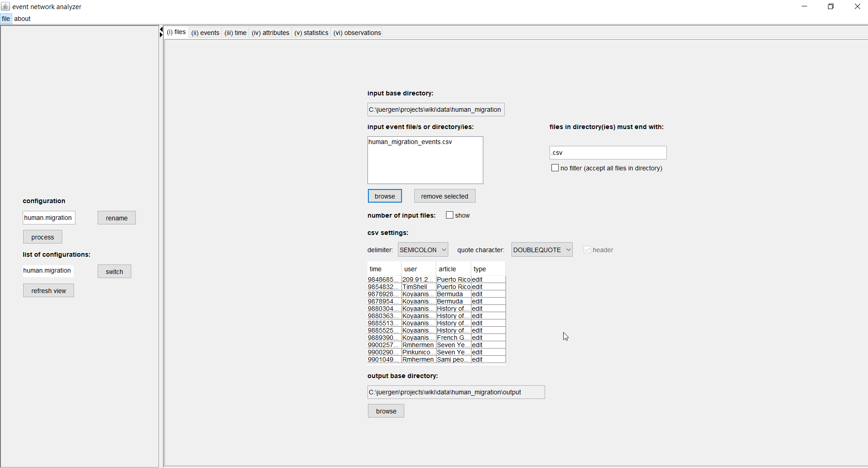
Task: Switch to the (ii) events tab
Action: click(205, 33)
